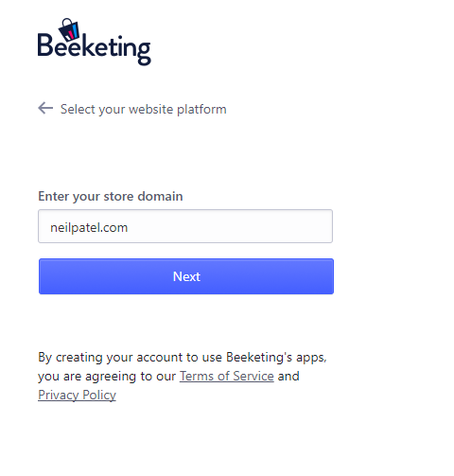This screenshot has width=454, height=476.
Task: Open the Privacy Policy link
Action: pos(77,395)
